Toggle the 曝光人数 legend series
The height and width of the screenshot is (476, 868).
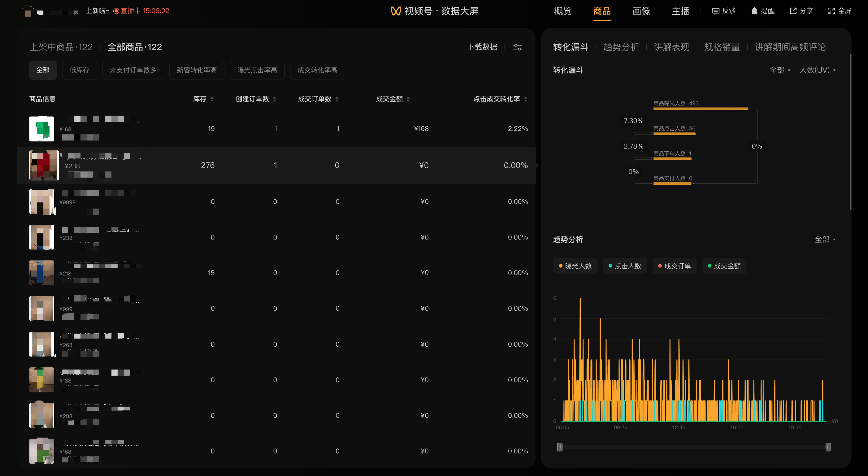click(575, 266)
